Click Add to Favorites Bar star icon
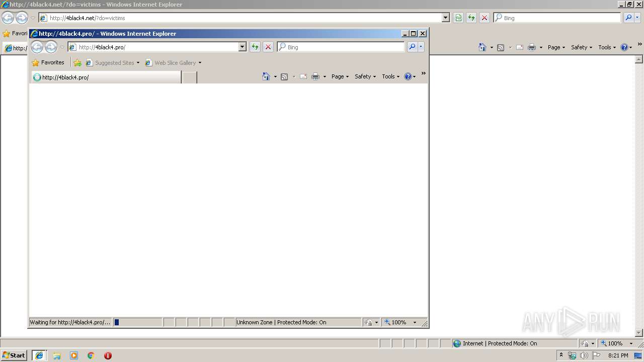The width and height of the screenshot is (644, 362). 77,63
